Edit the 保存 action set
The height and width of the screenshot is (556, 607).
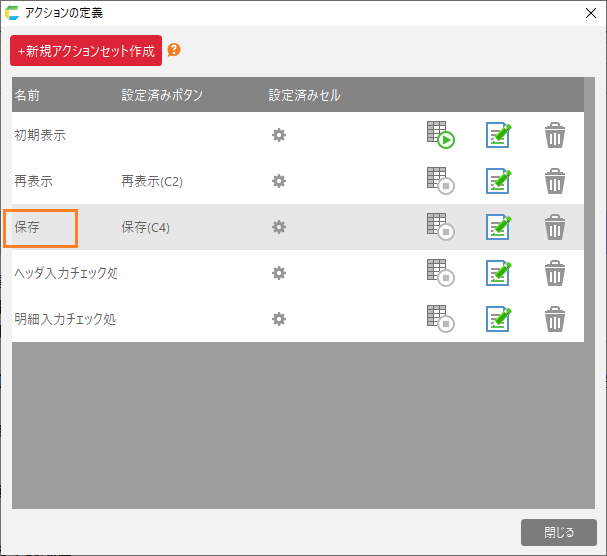pos(498,227)
